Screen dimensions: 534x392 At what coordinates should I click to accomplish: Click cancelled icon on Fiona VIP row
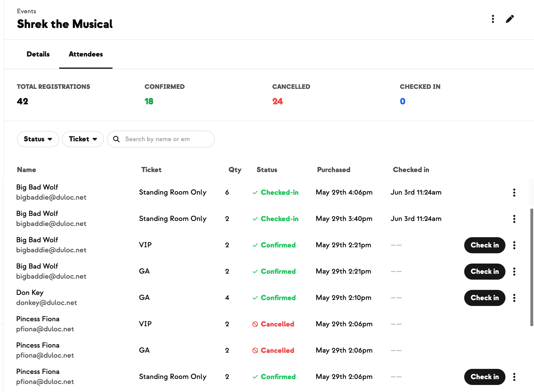point(255,324)
